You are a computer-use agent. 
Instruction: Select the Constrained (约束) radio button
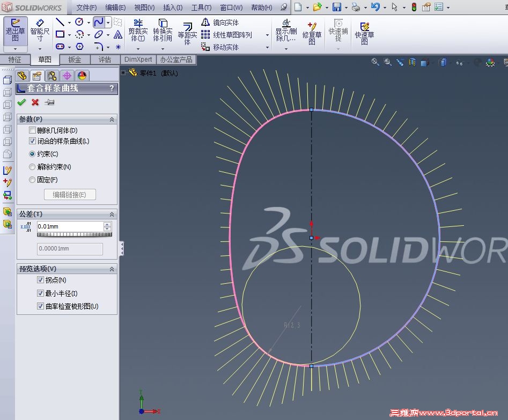(x=32, y=154)
